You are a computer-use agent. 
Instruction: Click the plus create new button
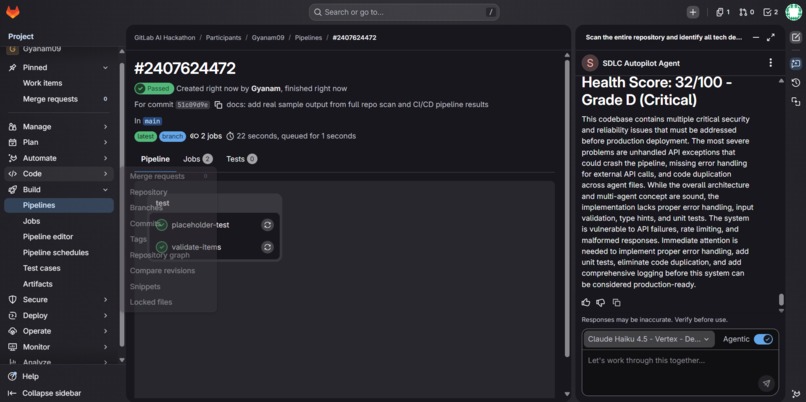point(693,12)
